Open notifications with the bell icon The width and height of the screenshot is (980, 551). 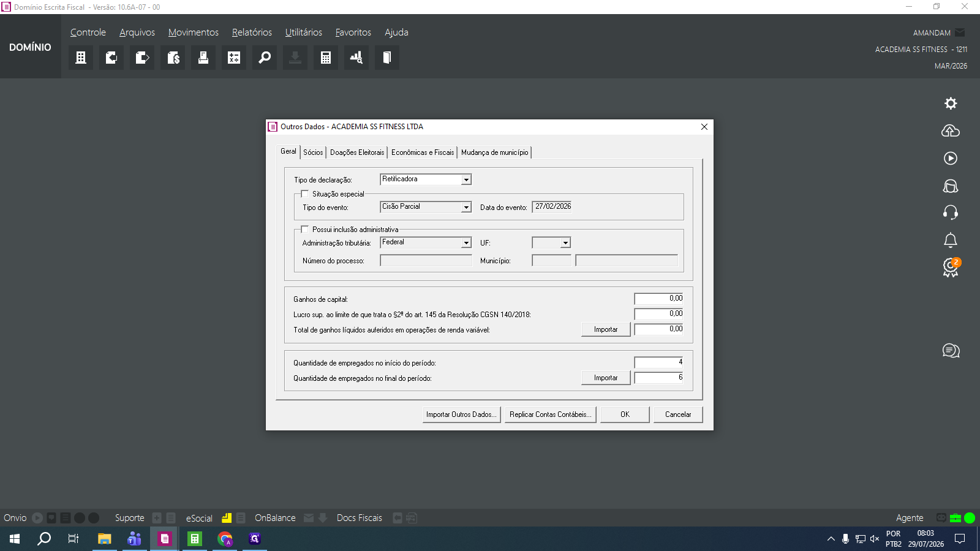point(951,240)
